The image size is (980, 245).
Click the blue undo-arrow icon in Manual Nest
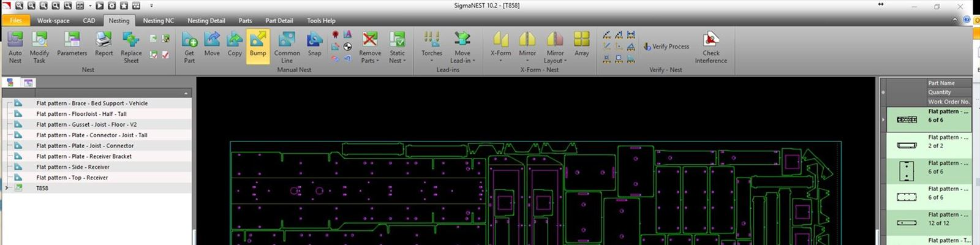[x=347, y=59]
